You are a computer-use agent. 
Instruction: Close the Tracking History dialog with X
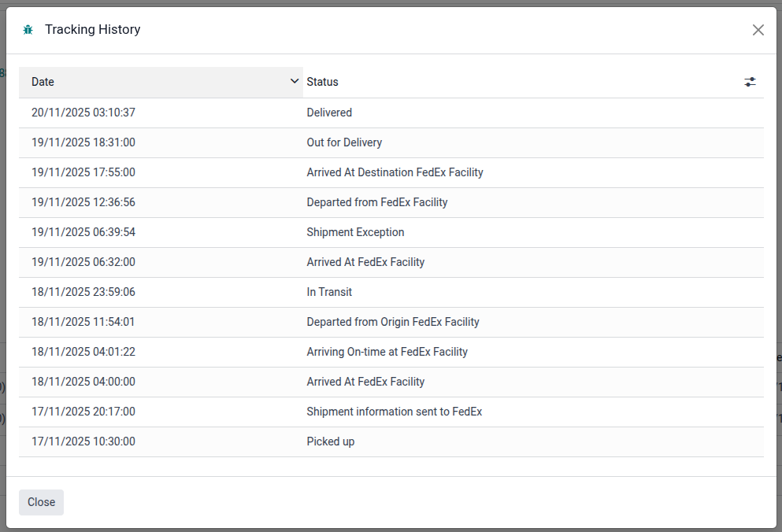pos(758,30)
